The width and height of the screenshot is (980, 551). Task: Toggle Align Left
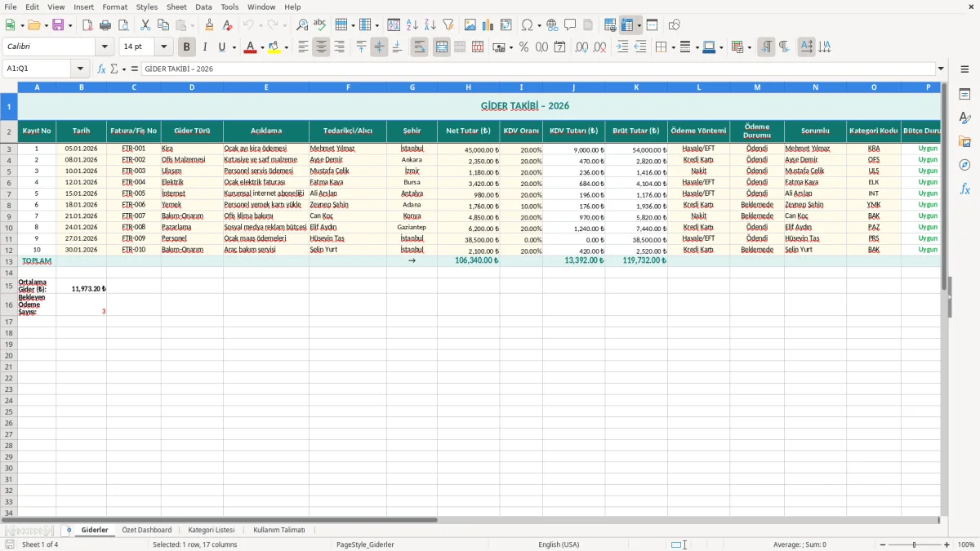pyautogui.click(x=303, y=47)
